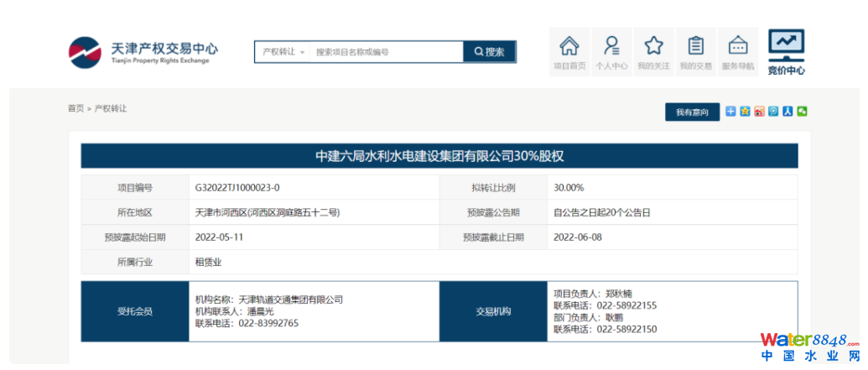Viewport: 868px width, 370px height.
Task: Expand the 产权转让 search category dropdown
Action: coord(283,52)
